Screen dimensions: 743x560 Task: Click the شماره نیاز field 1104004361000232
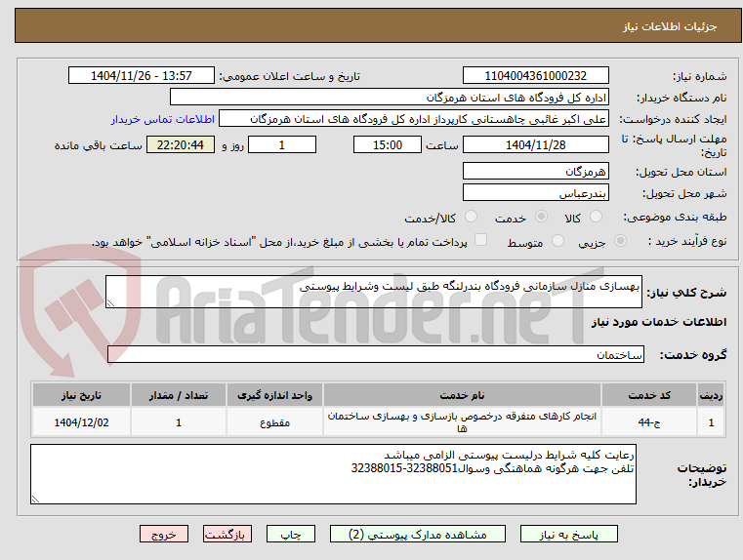[535, 76]
